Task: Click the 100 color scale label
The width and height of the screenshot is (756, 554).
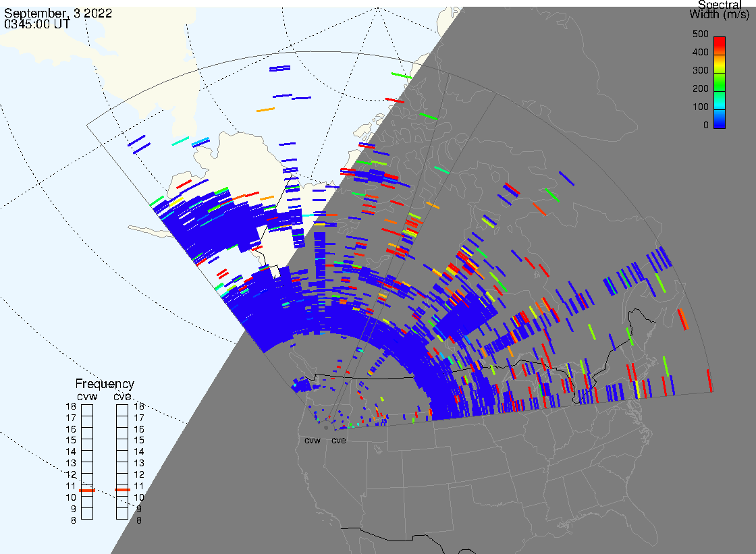Action: point(700,107)
